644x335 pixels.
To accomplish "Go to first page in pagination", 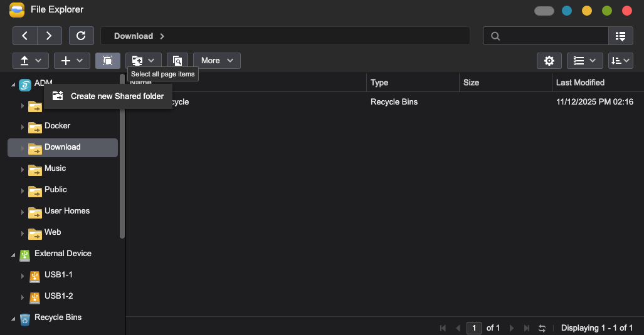I will [443, 328].
